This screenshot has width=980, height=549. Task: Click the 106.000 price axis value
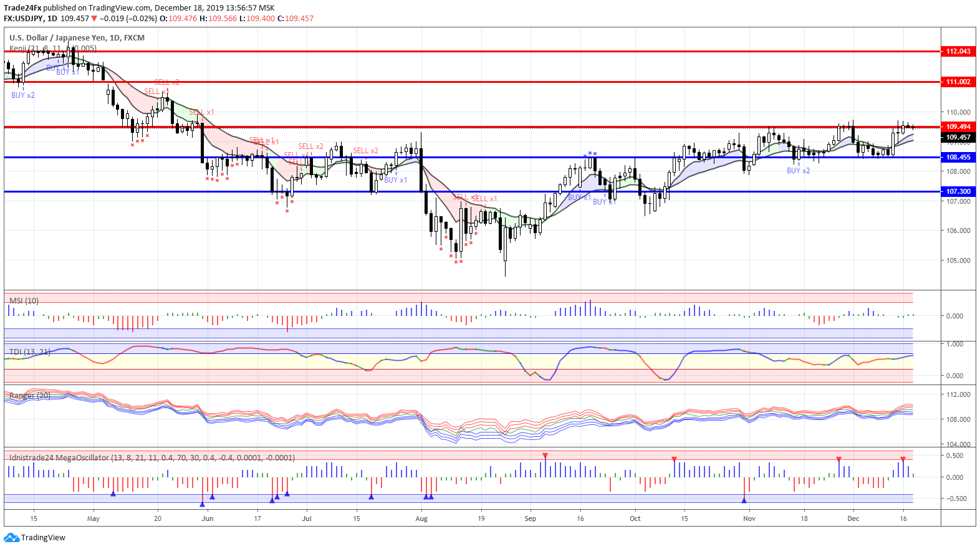point(958,231)
